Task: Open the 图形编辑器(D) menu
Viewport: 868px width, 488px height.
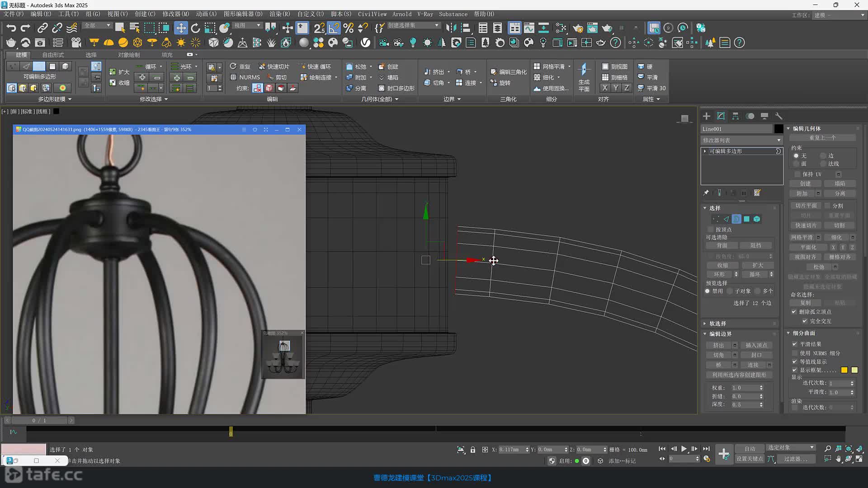Action: (243, 14)
